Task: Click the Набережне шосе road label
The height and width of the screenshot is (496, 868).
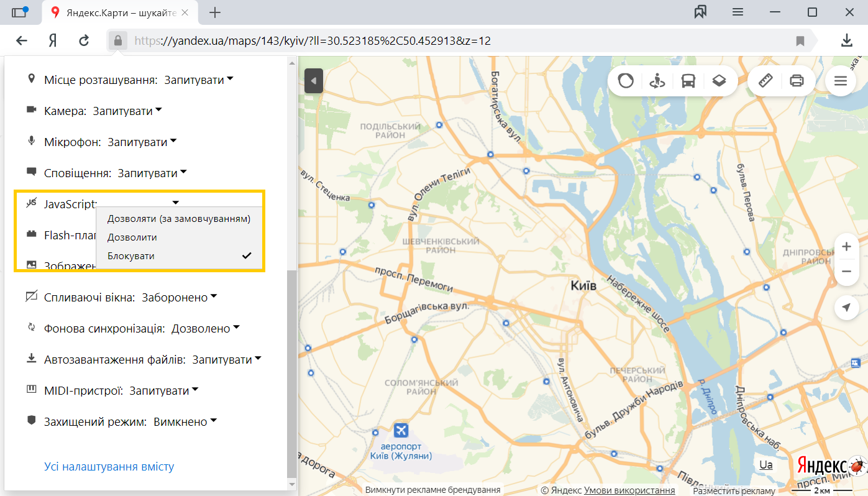Action: [x=639, y=304]
